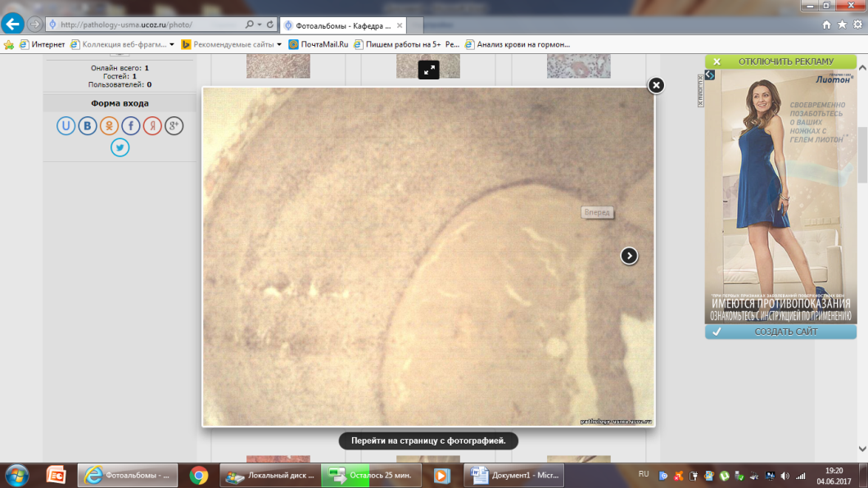Image resolution: width=868 pixels, height=488 pixels.
Task: Open ПочтаMail.Ru favorites link
Action: click(x=319, y=45)
